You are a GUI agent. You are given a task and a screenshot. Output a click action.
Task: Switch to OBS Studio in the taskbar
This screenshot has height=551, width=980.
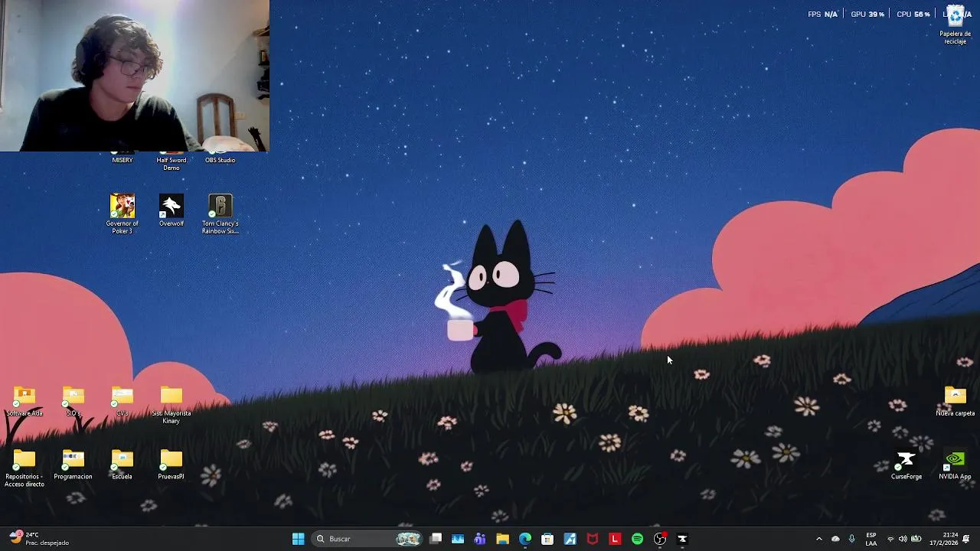click(x=660, y=539)
